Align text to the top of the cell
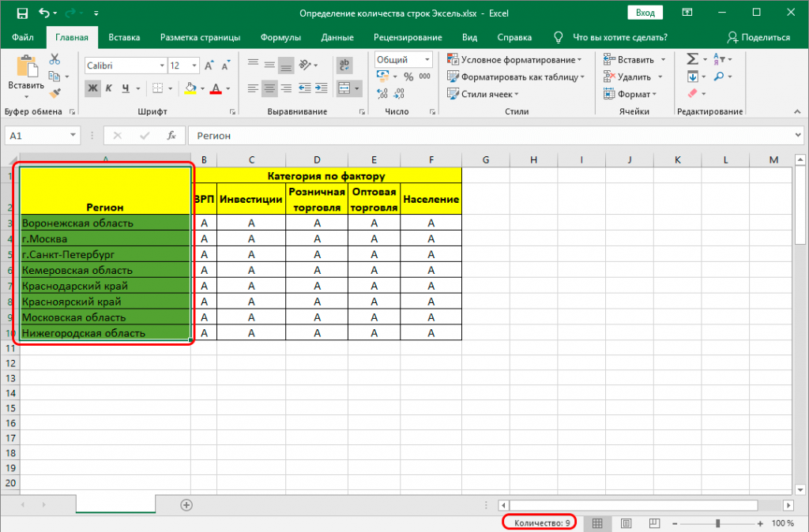Viewport: 809px width, 532px height. (253, 65)
